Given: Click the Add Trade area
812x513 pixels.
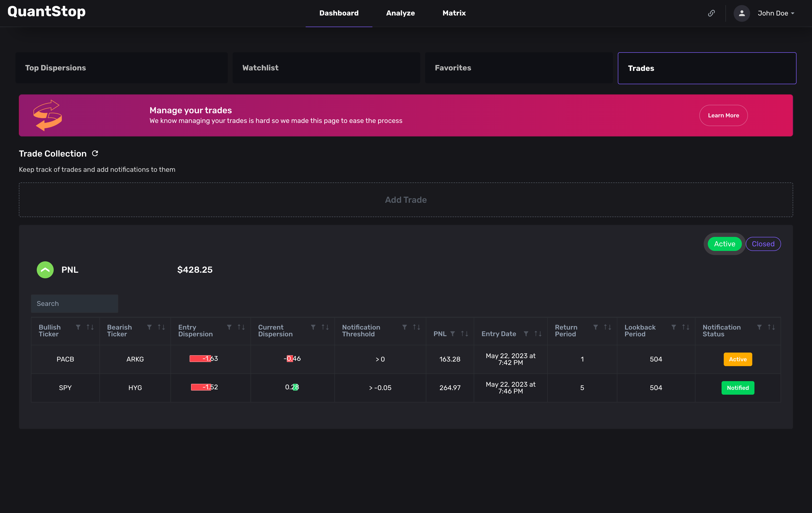Looking at the screenshot, I should (x=406, y=200).
